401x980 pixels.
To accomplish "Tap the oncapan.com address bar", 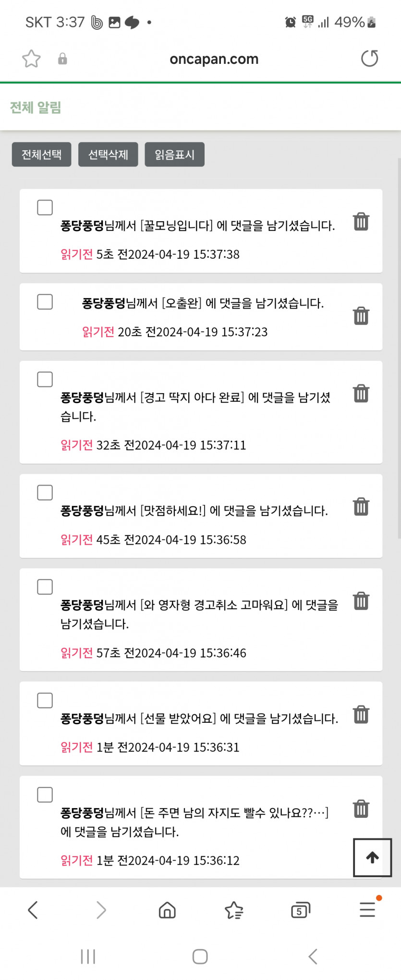I will (x=214, y=59).
